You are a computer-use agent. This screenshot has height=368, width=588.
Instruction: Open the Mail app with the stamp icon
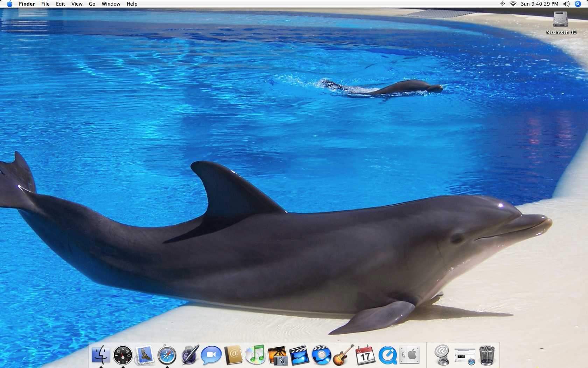[x=145, y=355]
